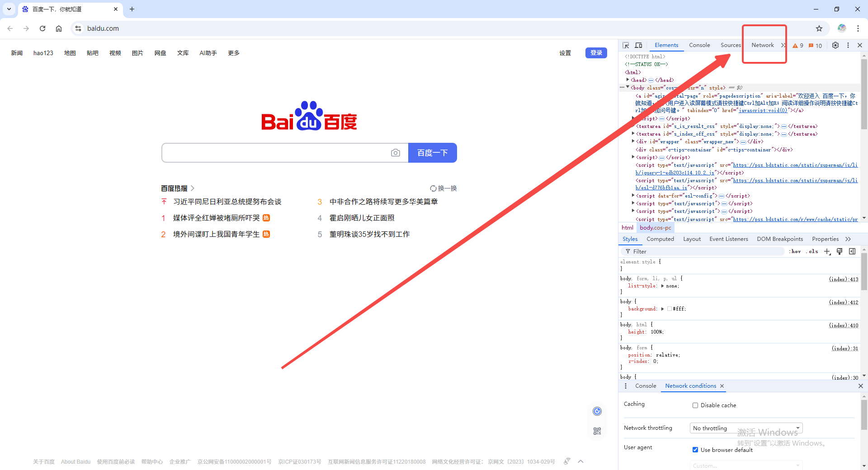The height and width of the screenshot is (470, 868).
Task: Show more Styles pane tabs chevron
Action: (x=848, y=239)
